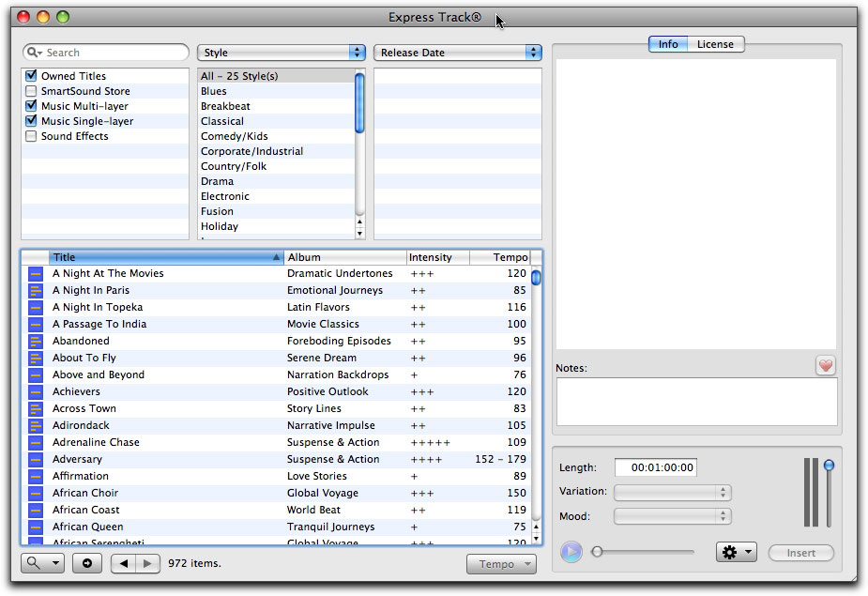This screenshot has height=596, width=868.
Task: Click the play preview button
Action: point(571,552)
